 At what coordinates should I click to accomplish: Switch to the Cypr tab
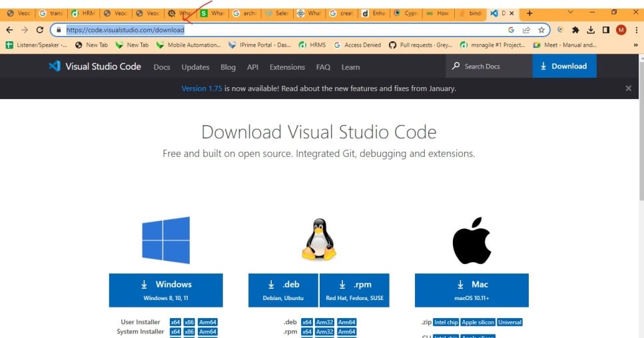coord(406,13)
